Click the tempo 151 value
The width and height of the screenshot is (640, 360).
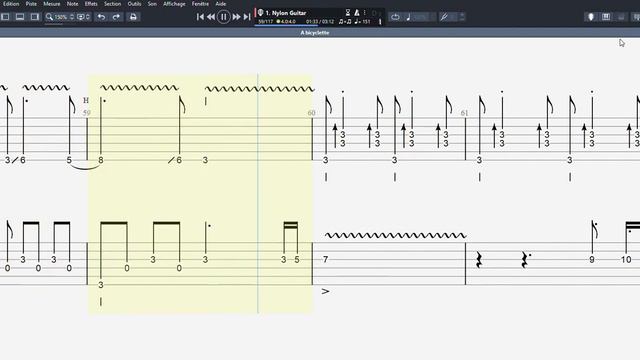(x=366, y=22)
